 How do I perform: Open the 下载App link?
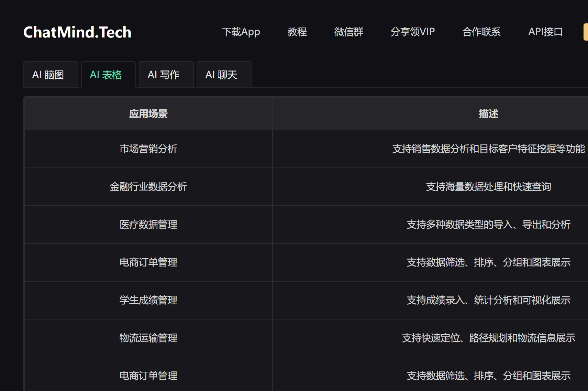241,32
